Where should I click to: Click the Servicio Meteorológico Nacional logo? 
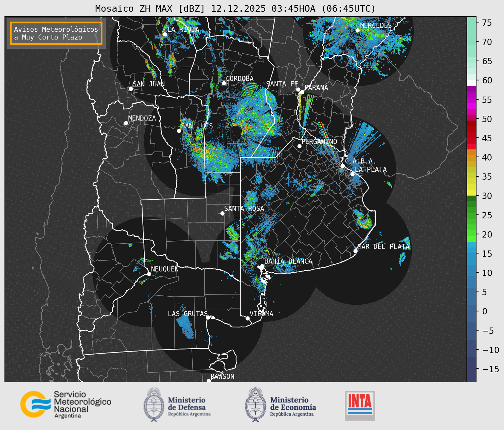pos(66,404)
